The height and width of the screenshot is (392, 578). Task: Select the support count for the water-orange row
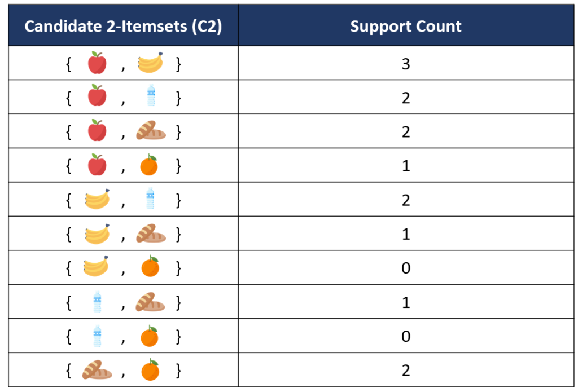[406, 337]
